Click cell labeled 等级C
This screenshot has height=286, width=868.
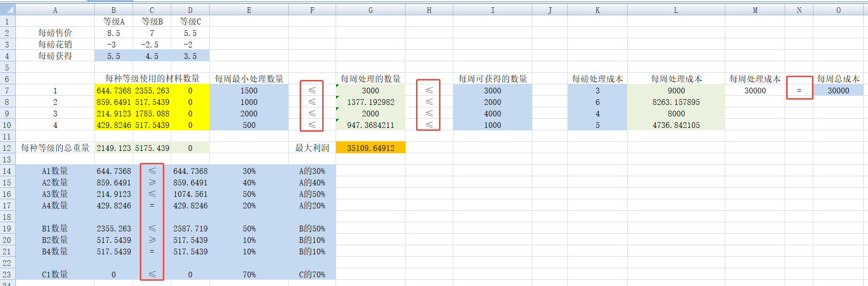(191, 22)
